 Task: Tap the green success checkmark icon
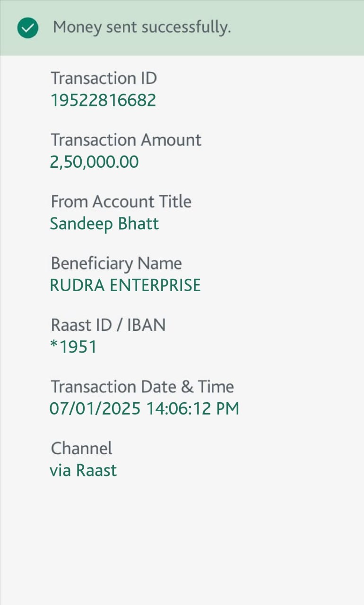(x=28, y=28)
